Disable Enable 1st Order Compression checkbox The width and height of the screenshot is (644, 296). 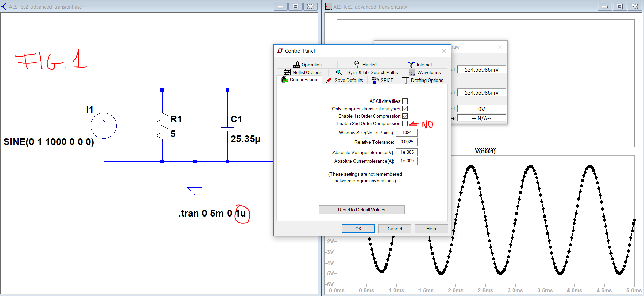point(405,116)
